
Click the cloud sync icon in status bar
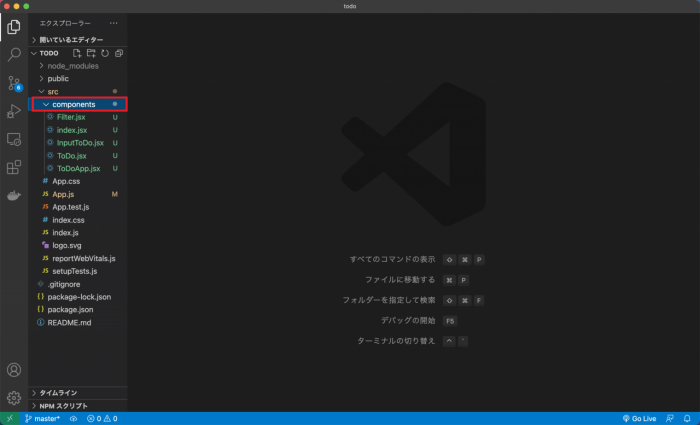(x=74, y=418)
